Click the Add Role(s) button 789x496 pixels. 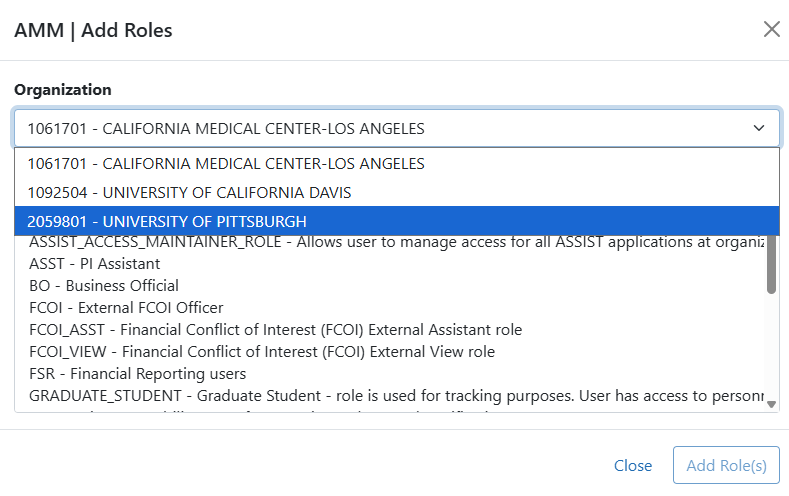tap(726, 465)
